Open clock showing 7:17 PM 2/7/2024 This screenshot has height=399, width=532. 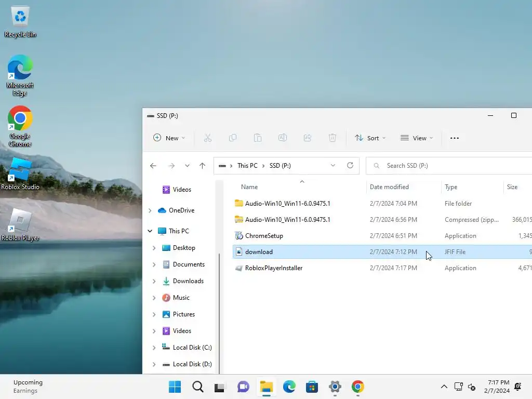pyautogui.click(x=497, y=387)
